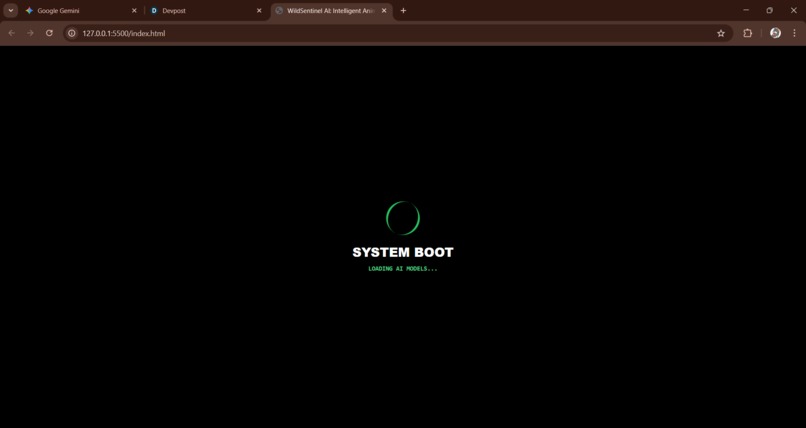This screenshot has width=806, height=428.
Task: Click the LOADING AI MODELS... status text
Action: pos(403,269)
